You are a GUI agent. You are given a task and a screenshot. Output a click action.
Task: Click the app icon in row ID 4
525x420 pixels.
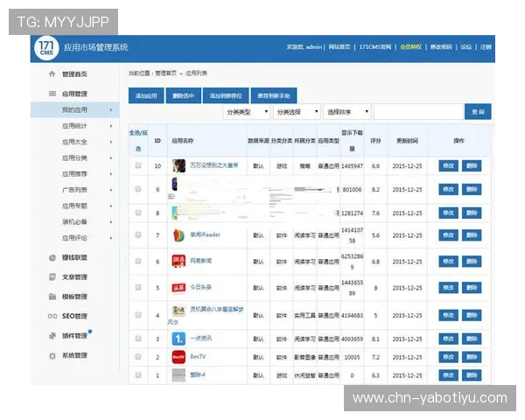(178, 311)
